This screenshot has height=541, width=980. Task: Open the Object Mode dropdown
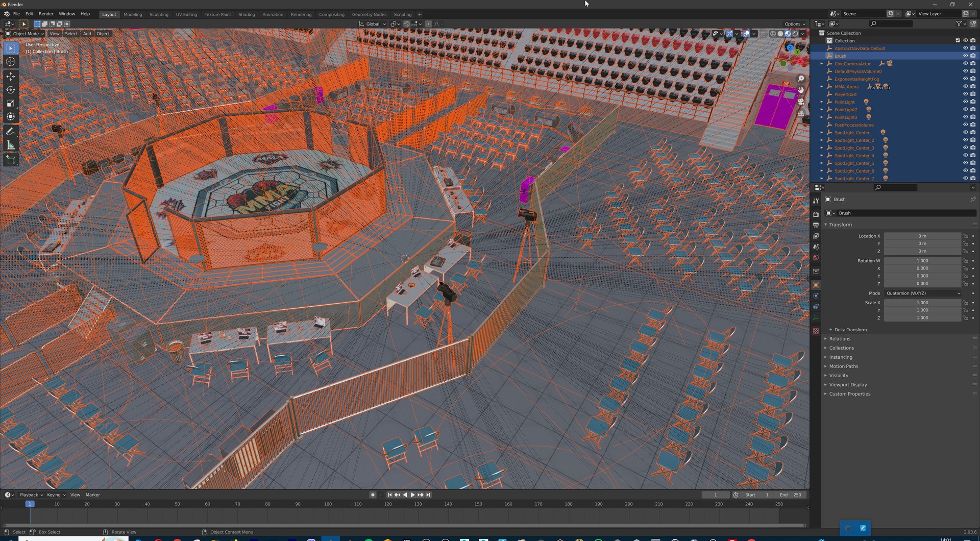pos(25,34)
